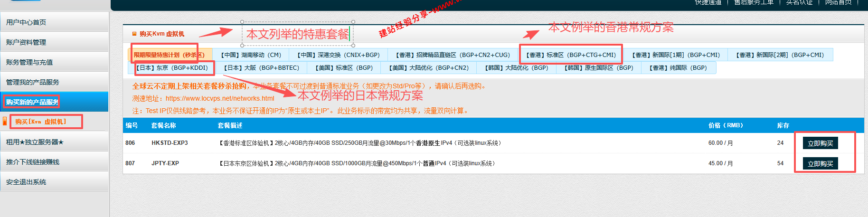
Task: Click 安全退出系统 to log out
Action: pos(54,182)
